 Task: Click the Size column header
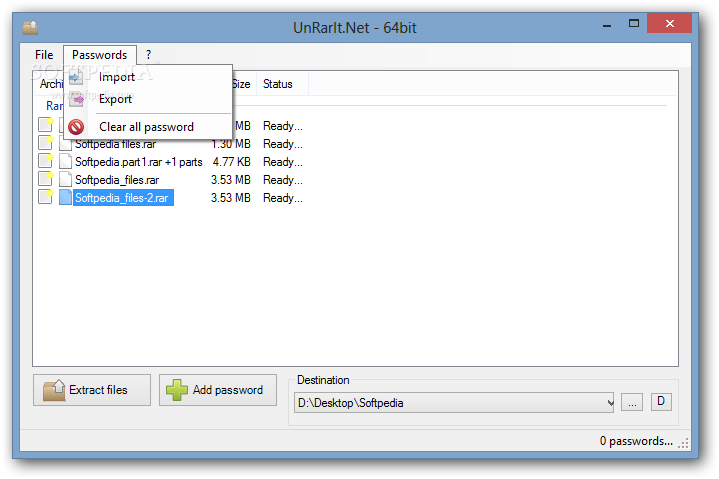pos(243,84)
